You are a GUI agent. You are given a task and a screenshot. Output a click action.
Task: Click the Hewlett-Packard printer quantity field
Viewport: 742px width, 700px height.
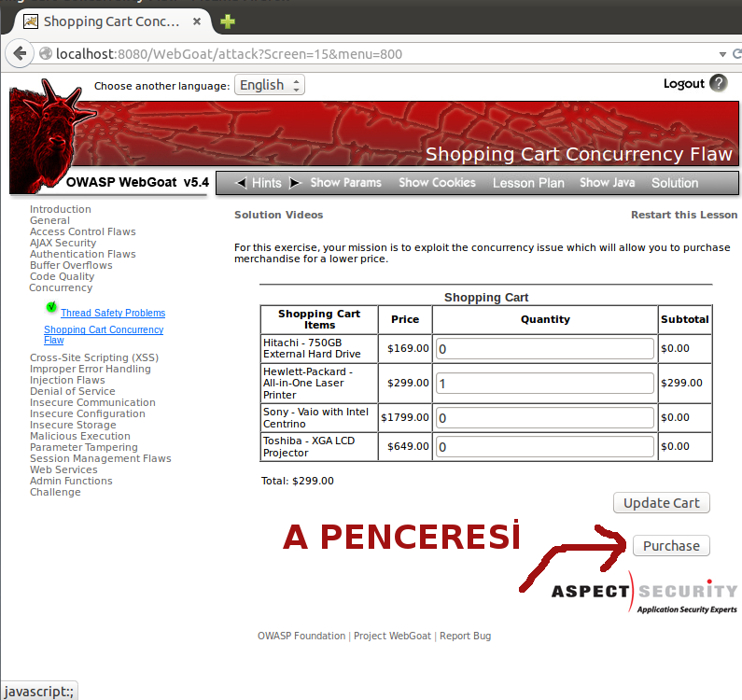click(x=545, y=384)
